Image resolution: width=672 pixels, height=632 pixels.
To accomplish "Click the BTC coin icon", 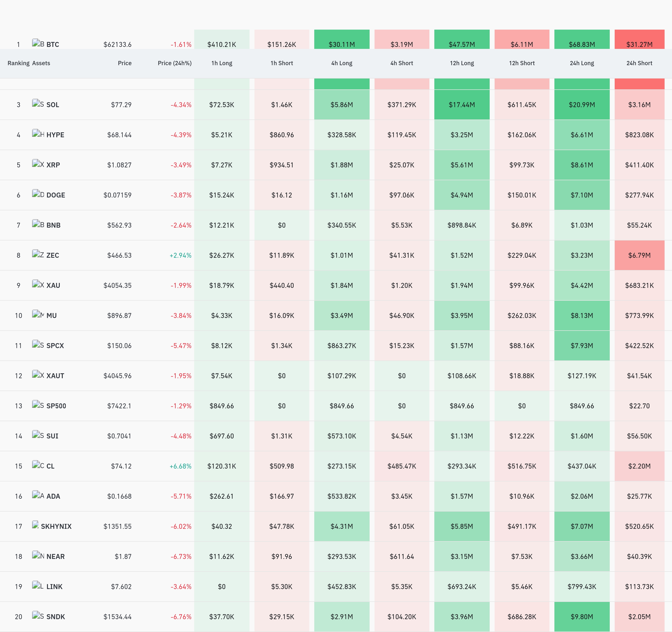I will point(38,44).
